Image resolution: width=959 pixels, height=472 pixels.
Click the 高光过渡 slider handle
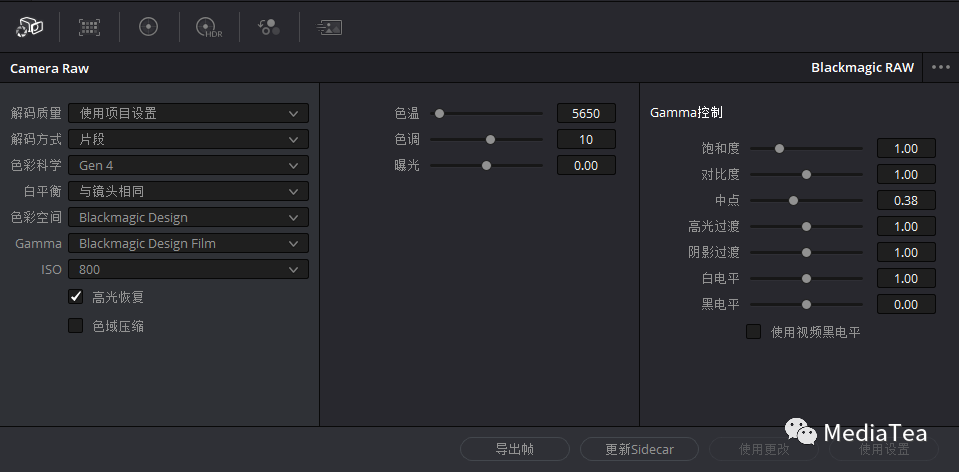[806, 226]
